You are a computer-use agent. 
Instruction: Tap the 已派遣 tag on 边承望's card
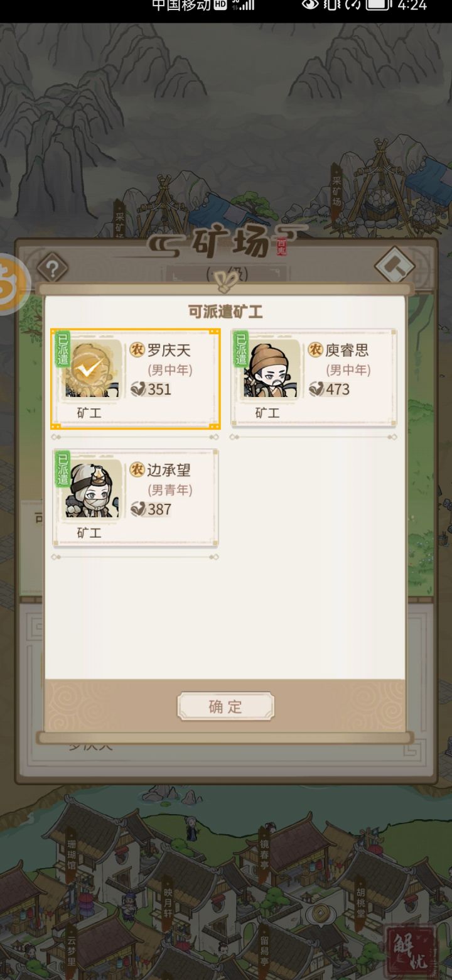(63, 469)
